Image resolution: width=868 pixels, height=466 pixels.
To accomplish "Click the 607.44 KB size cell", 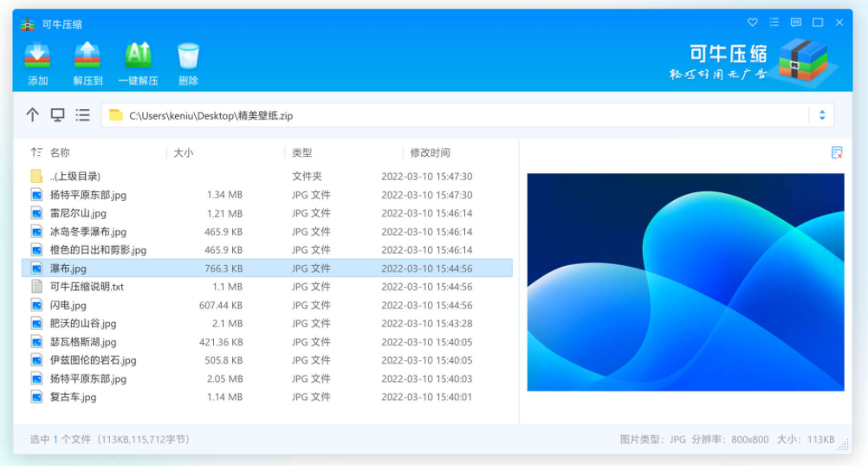I will point(221,305).
